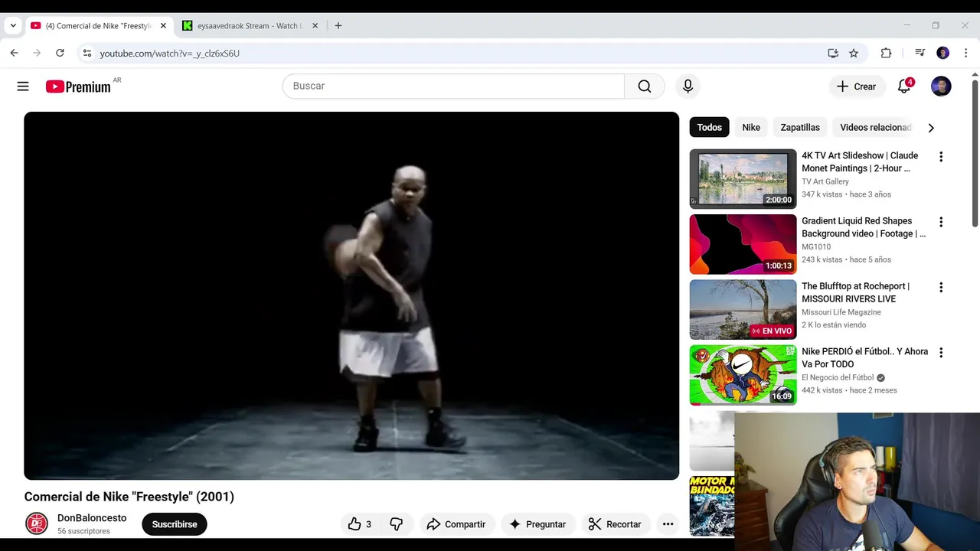This screenshot has height=551, width=980.
Task: Click the 56 suscriptores text
Action: coord(83,531)
